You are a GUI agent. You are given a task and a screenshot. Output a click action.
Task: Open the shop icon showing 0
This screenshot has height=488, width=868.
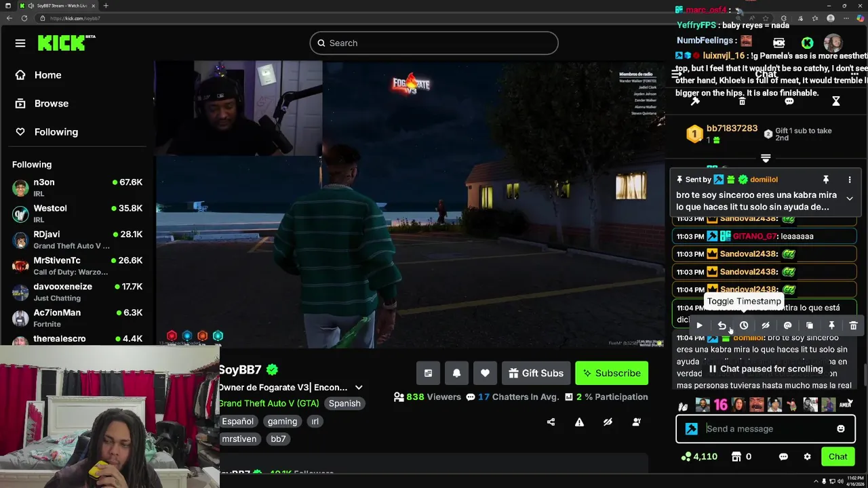(741, 457)
